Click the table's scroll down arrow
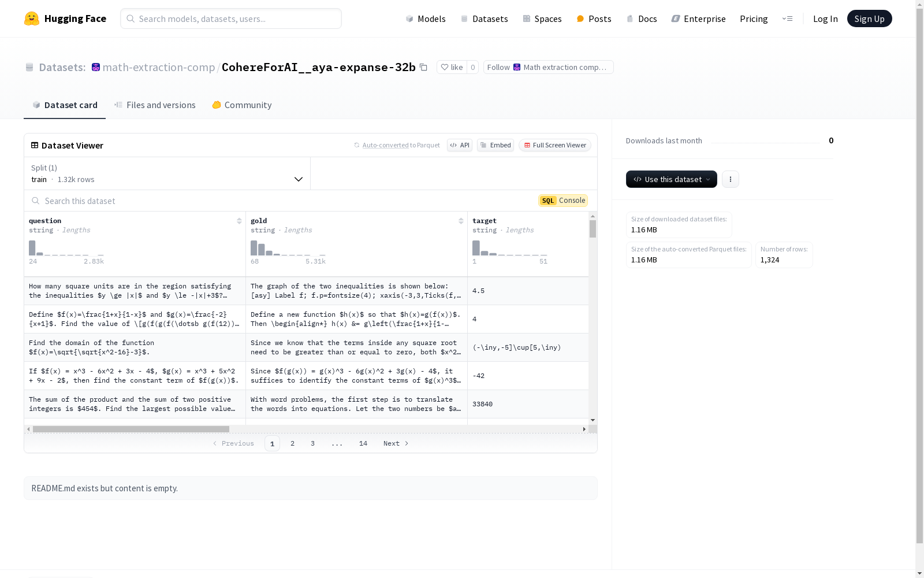The width and height of the screenshot is (924, 578). (593, 420)
